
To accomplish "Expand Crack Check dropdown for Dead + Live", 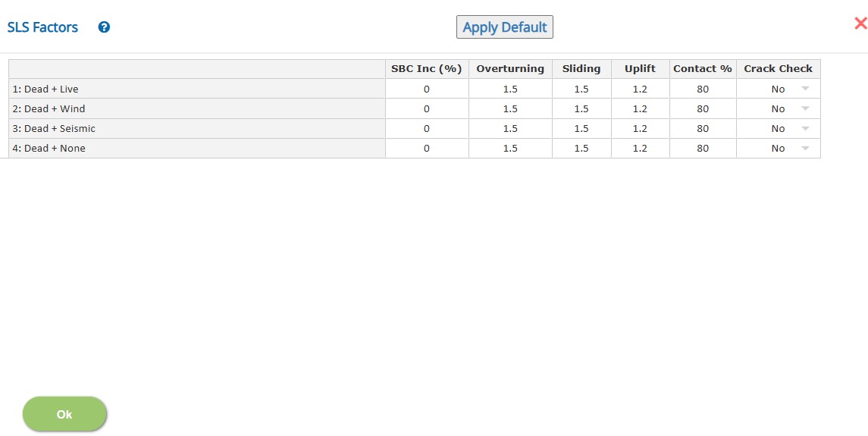I will pyautogui.click(x=805, y=89).
